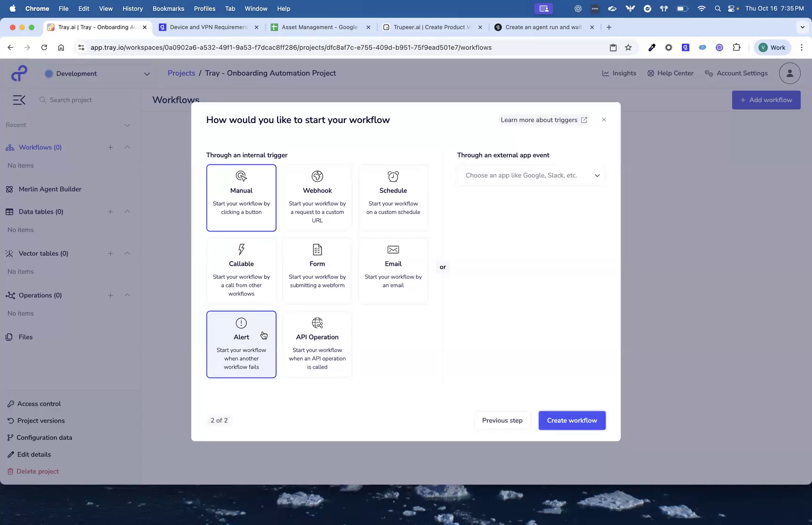
Task: Select the Callable trigger
Action: coord(241,270)
